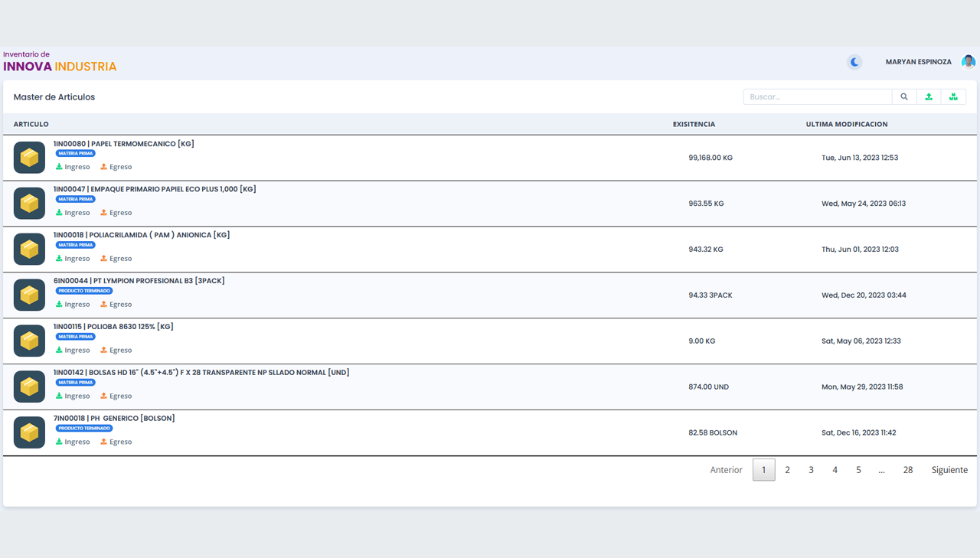Open article 6IN00044 PT LYMPION PROFESIONAL B3
Viewport: 980px width, 558px height.
[137, 280]
